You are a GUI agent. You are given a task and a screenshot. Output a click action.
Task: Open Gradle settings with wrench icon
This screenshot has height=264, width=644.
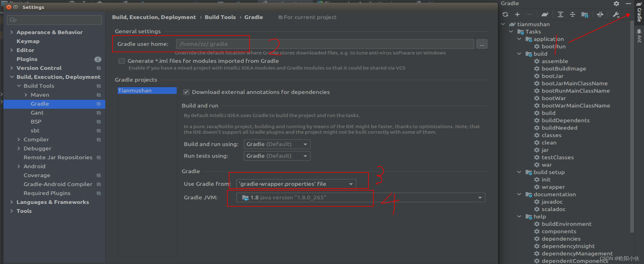(615, 14)
